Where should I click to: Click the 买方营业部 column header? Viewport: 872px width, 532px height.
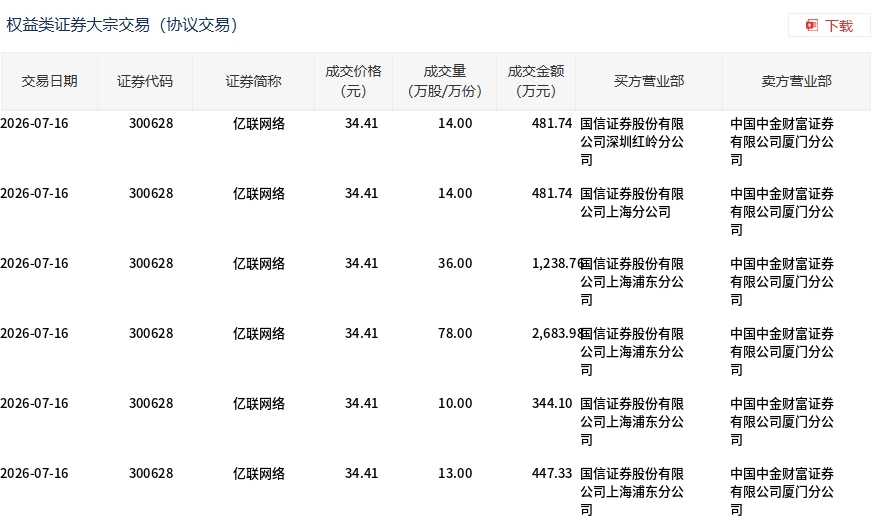click(x=649, y=81)
